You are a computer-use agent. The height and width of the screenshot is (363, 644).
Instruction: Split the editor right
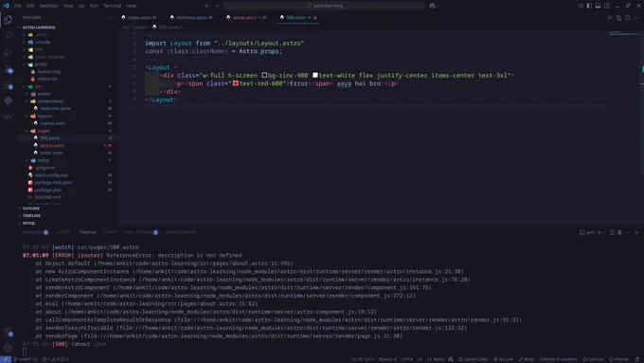(x=628, y=18)
